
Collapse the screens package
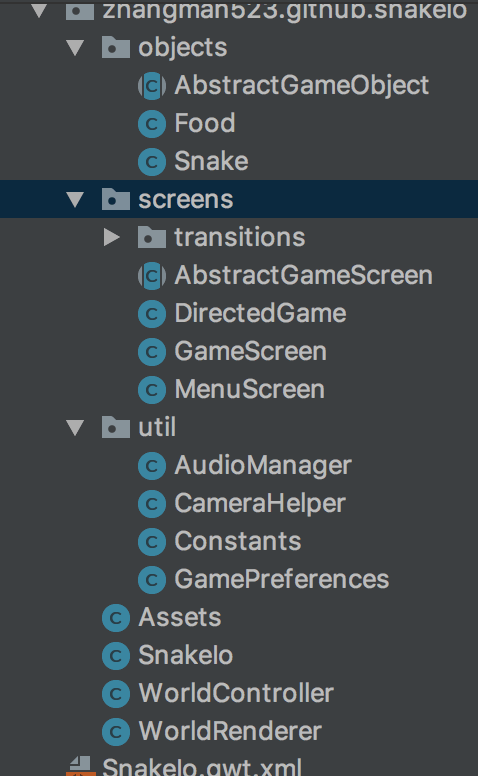(x=75, y=200)
